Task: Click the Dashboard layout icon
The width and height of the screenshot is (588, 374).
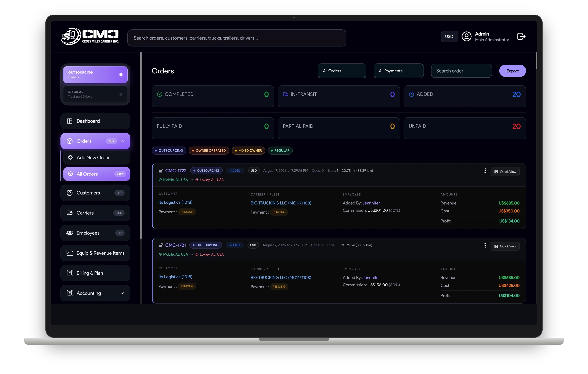Action: pyautogui.click(x=70, y=121)
